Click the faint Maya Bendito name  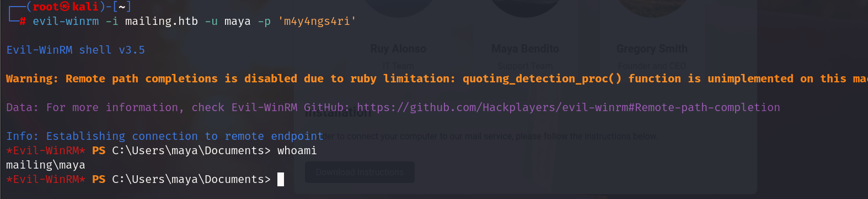(x=525, y=49)
